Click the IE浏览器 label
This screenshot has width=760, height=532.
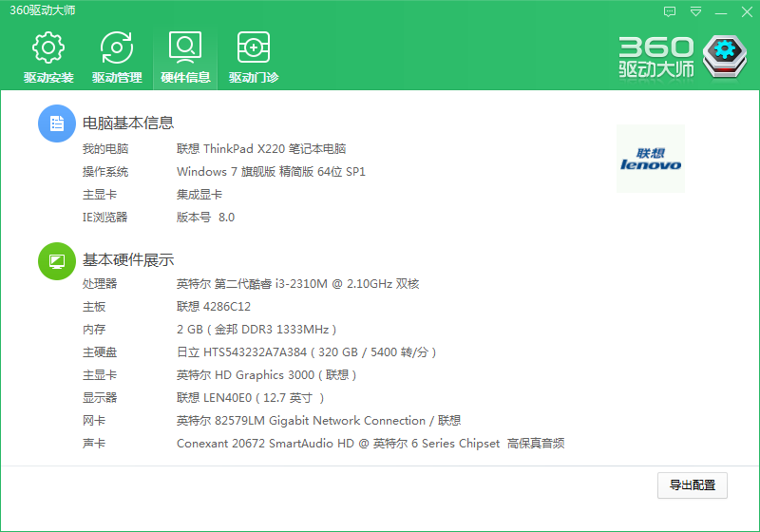click(105, 217)
